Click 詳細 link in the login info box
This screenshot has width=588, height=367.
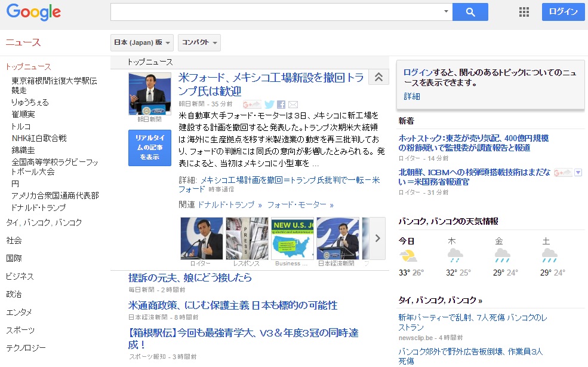click(412, 97)
